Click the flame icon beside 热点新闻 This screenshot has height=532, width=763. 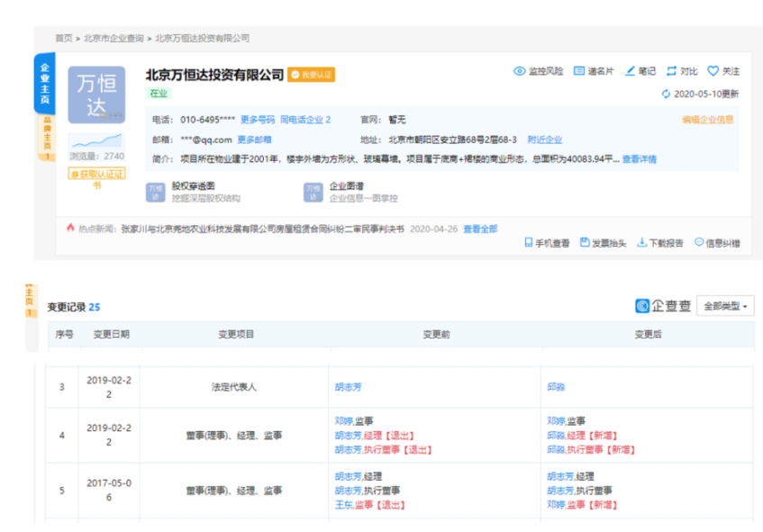(x=70, y=228)
